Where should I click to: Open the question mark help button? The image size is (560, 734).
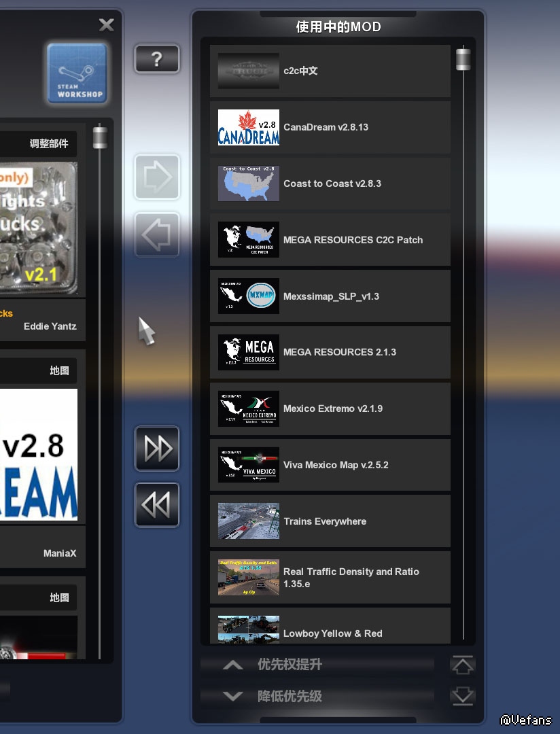pyautogui.click(x=157, y=59)
